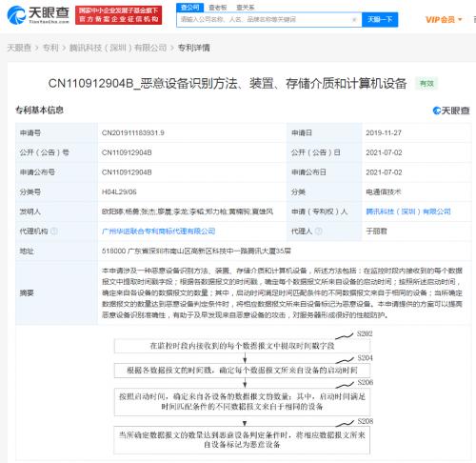The height and width of the screenshot is (463, 476).
Task: Switch to the 查关系 search tab
Action: [246, 8]
